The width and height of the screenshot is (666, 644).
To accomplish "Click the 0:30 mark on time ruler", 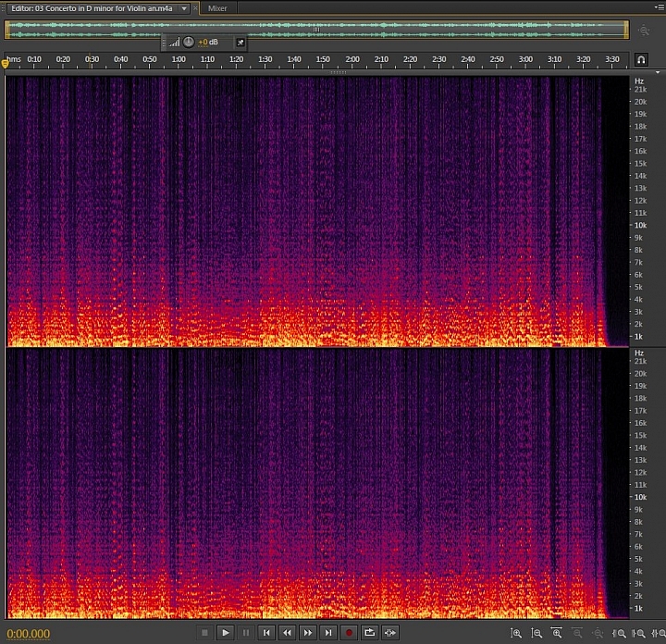I will tap(92, 59).
